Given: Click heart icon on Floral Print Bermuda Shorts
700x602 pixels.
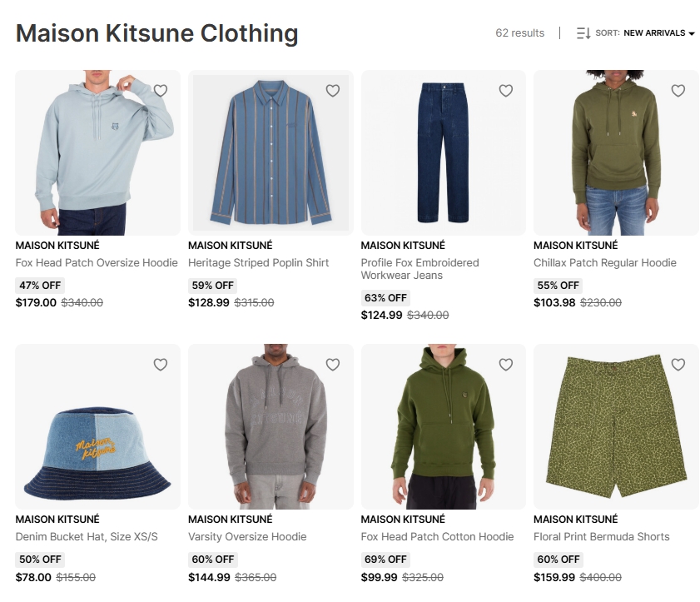Looking at the screenshot, I should 678,365.
